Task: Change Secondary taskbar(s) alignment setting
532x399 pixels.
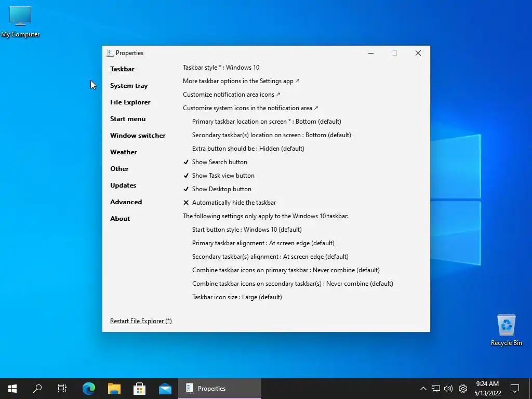Action: (270, 257)
